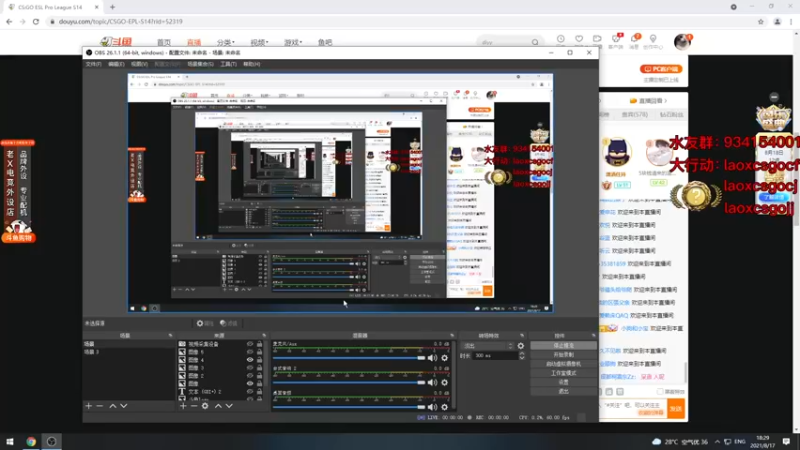Tick the checkbox above the Douyu chat input
The height and width of the screenshot is (450, 800).
point(660,392)
